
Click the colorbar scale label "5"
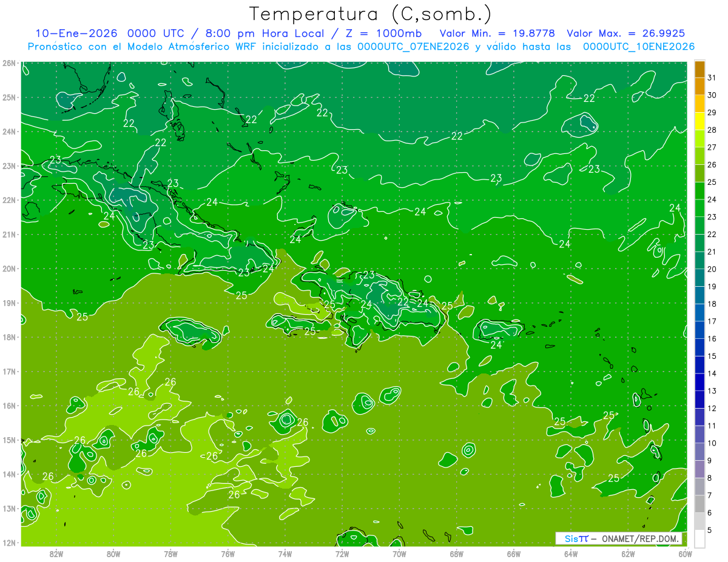click(710, 530)
